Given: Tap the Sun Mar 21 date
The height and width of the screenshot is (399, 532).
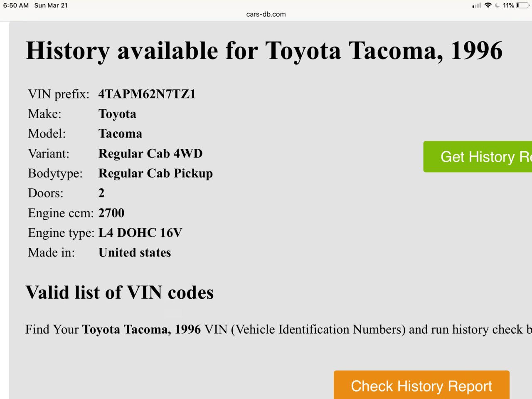Looking at the screenshot, I should 51,5.
